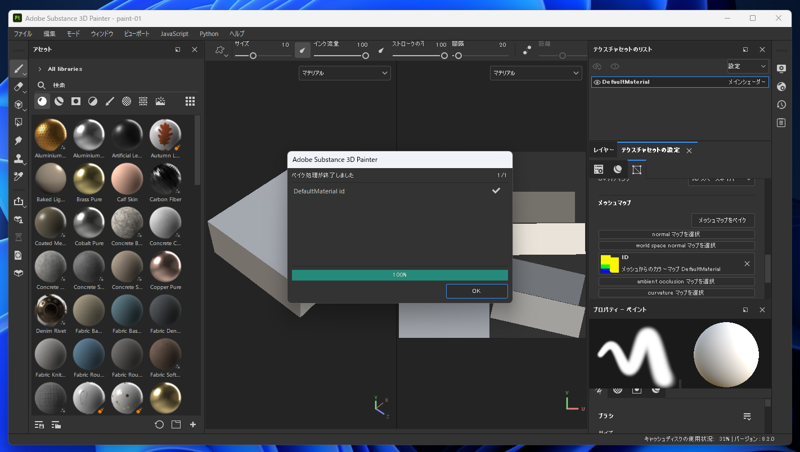
Task: Toggle the cloud-eye icon in texture set list
Action: [597, 66]
